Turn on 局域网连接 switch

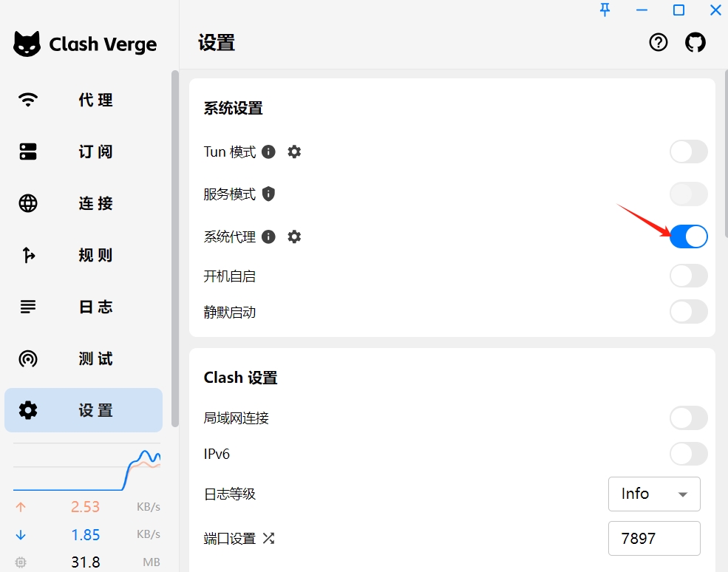pyautogui.click(x=689, y=418)
